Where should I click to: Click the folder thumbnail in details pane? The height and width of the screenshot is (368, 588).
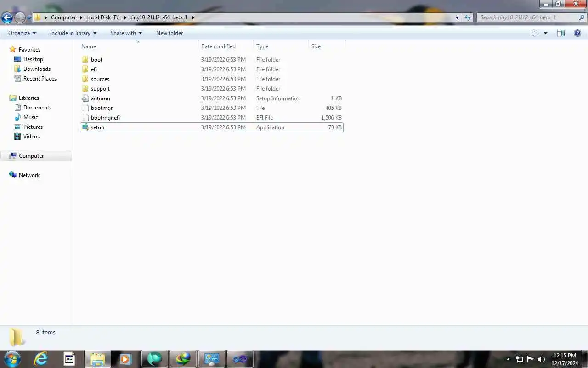click(17, 337)
